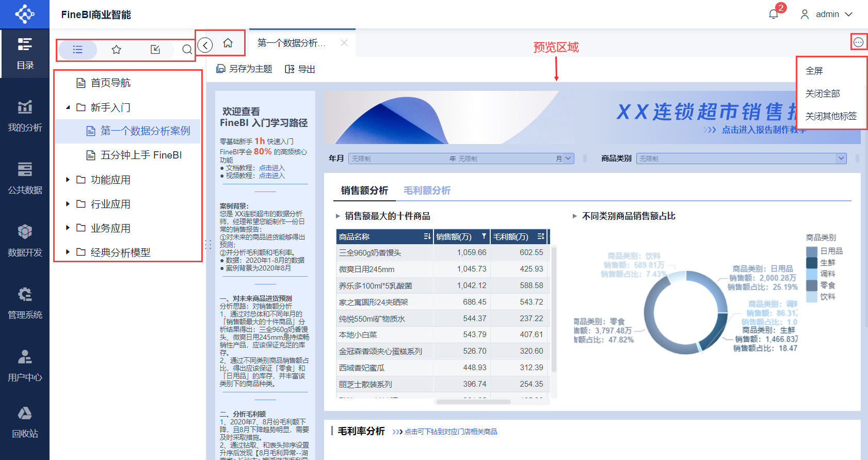Viewport: 868px width, 460px height.
Task: Close the 第一个数据分析 tab
Action: (344, 43)
